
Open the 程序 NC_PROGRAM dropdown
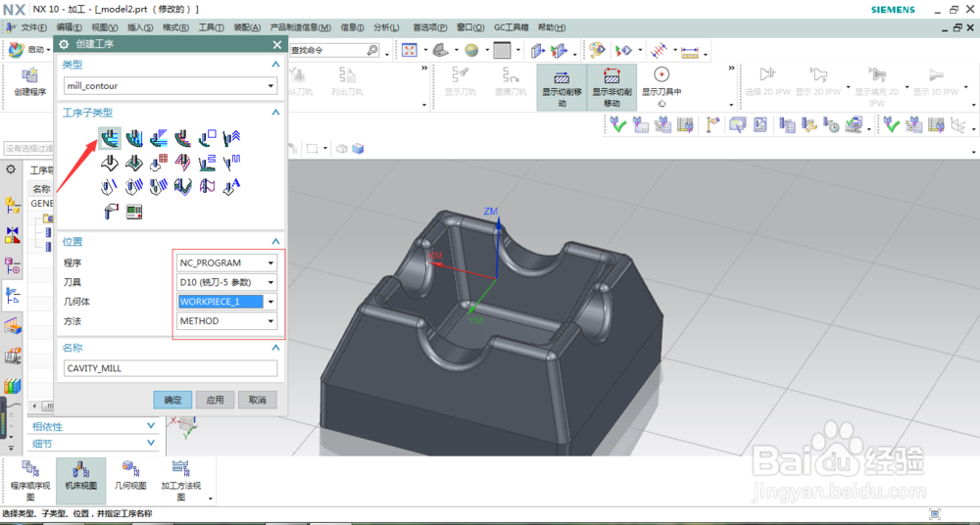270,263
